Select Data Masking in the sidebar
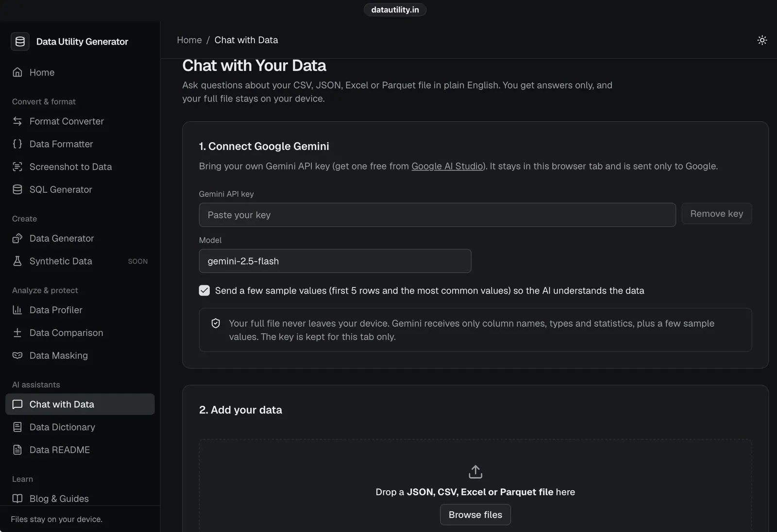 point(80,355)
